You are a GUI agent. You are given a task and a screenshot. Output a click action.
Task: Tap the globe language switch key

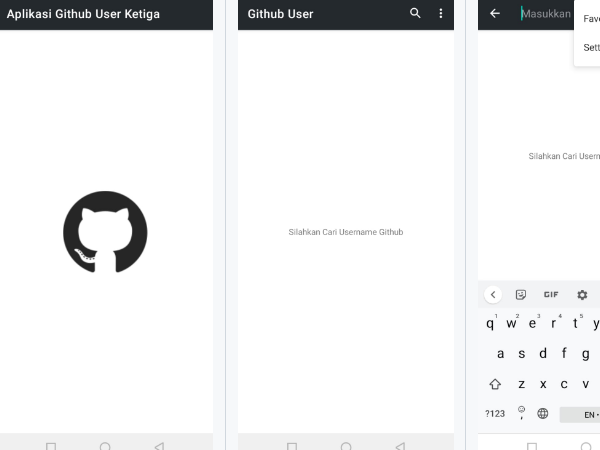pyautogui.click(x=543, y=413)
